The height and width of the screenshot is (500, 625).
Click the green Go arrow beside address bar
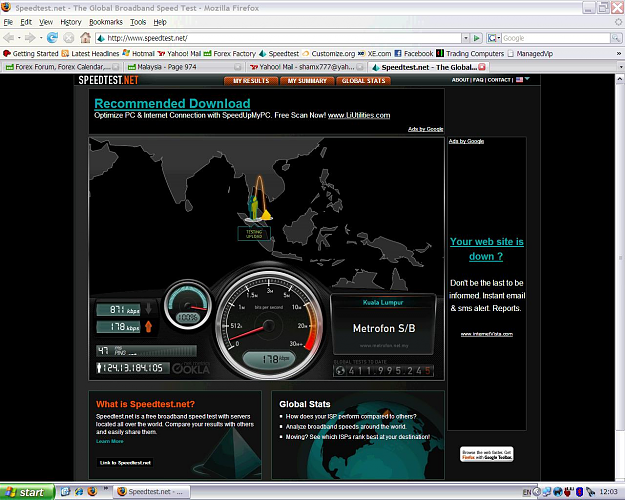click(x=476, y=38)
